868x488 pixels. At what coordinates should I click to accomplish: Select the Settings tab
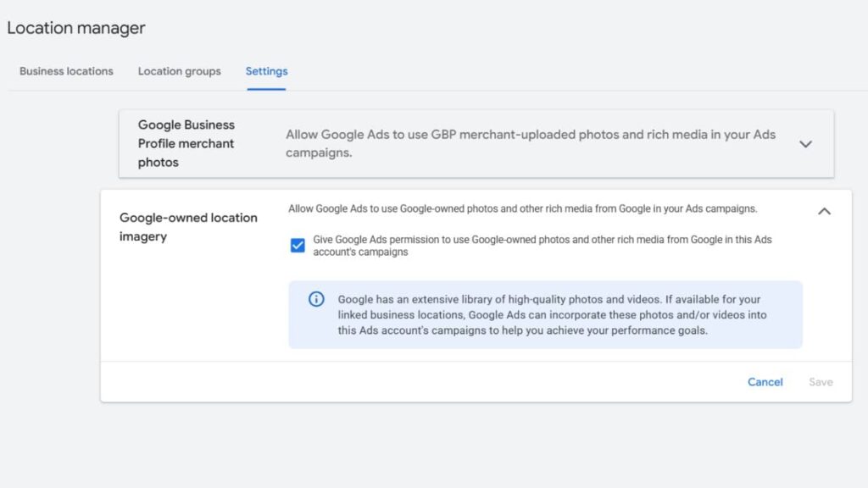point(266,71)
